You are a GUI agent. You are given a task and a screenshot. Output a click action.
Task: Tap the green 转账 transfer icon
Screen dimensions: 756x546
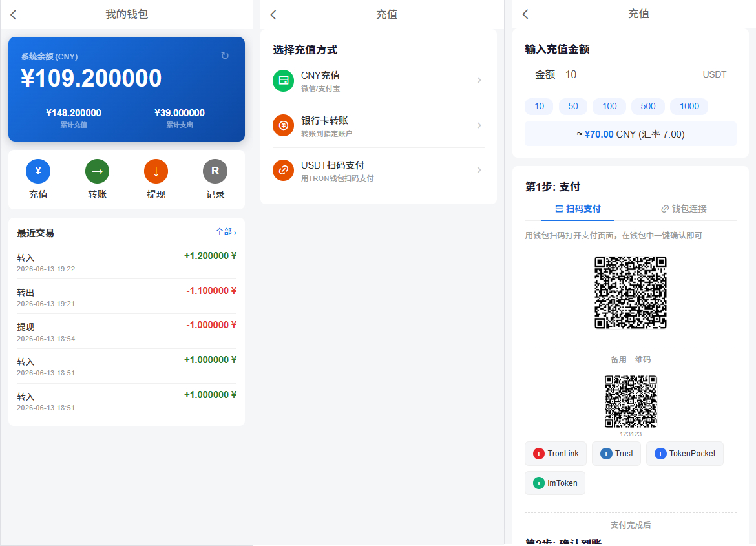click(x=97, y=171)
